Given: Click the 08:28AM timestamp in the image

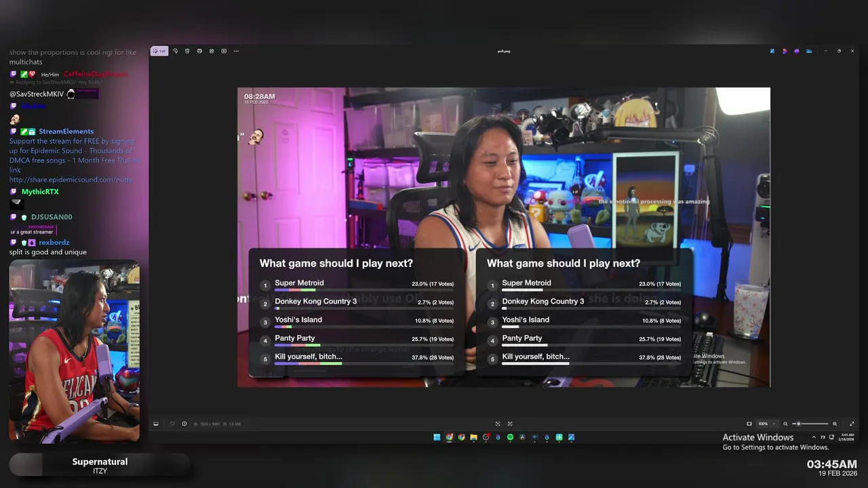Looking at the screenshot, I should coord(260,97).
